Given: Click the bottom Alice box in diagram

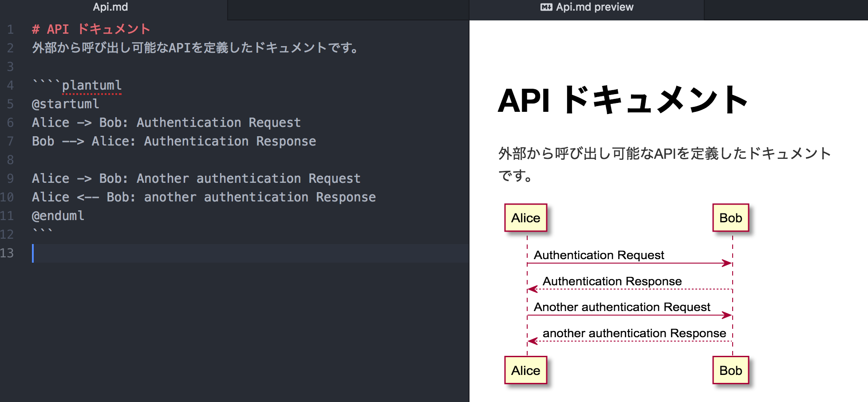Looking at the screenshot, I should click(526, 370).
